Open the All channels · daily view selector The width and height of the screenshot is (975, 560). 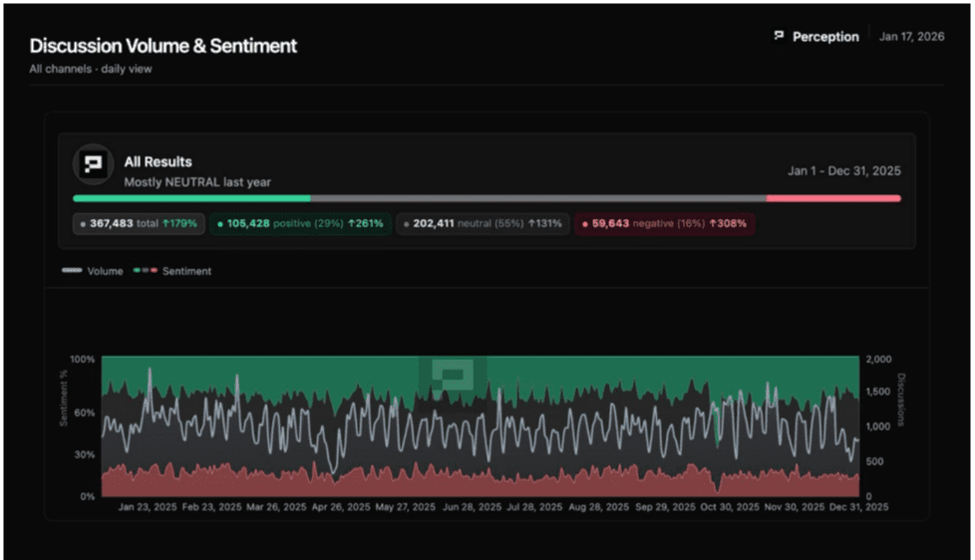point(90,69)
